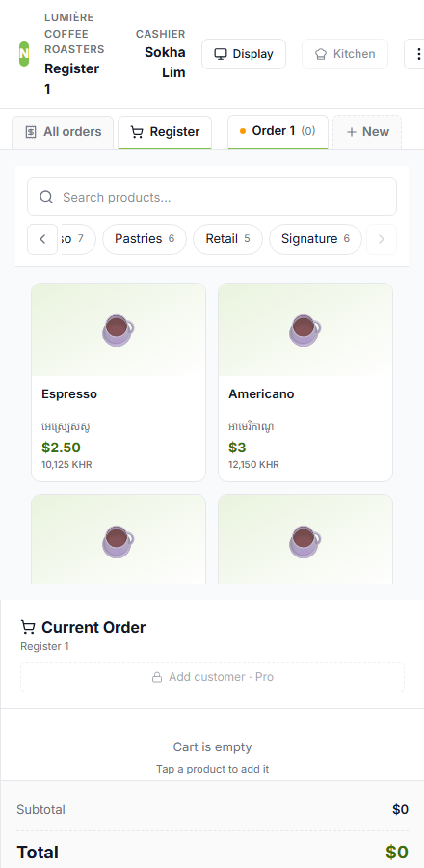
Task: Click the Add customer Pro option
Action: pyautogui.click(x=212, y=677)
